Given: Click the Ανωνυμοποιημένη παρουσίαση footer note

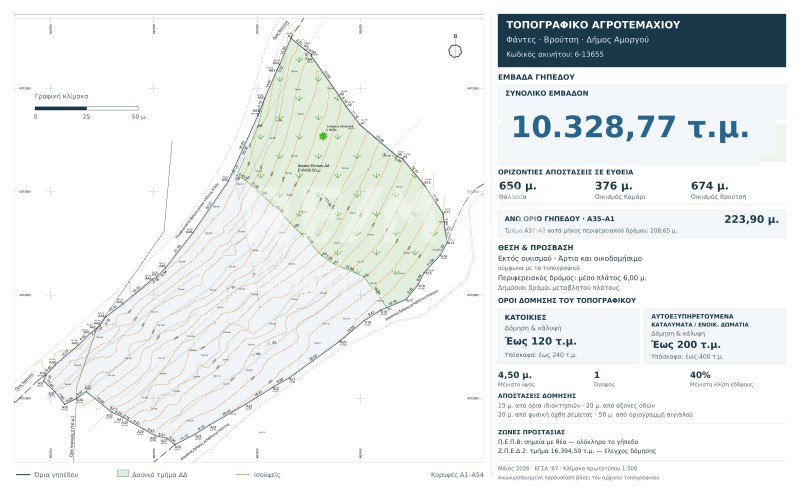Looking at the screenshot, I should [578, 478].
